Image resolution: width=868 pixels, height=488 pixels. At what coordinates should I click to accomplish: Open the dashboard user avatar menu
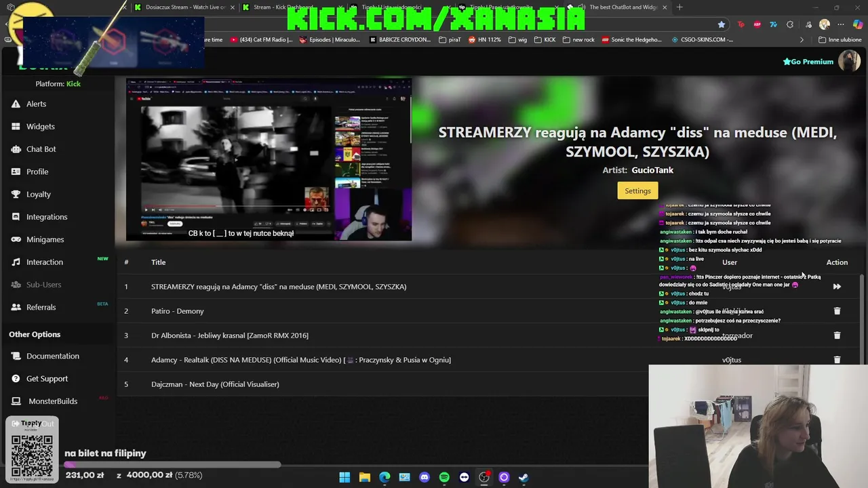pos(850,62)
